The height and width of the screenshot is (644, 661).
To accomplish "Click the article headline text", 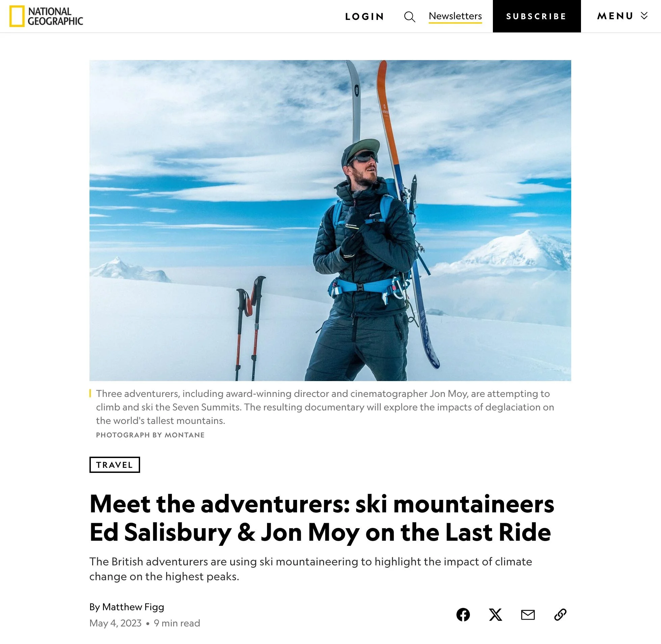I will point(322,518).
